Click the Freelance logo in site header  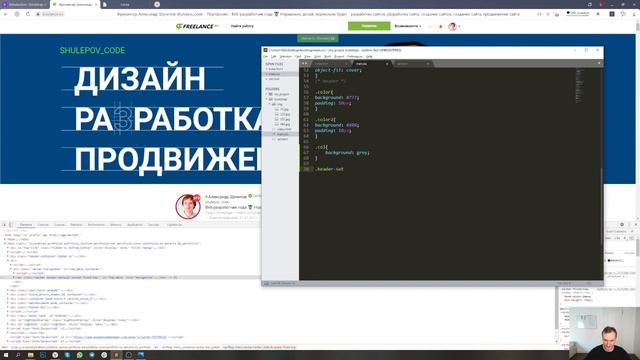click(x=197, y=26)
